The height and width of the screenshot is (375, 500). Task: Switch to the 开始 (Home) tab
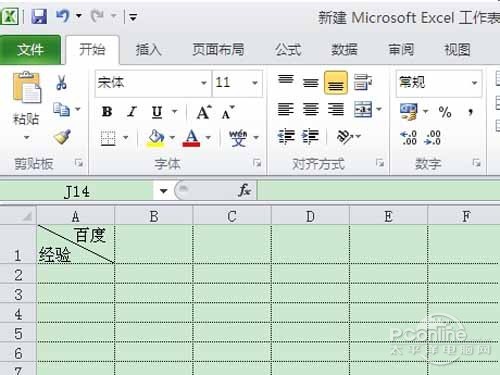92,50
